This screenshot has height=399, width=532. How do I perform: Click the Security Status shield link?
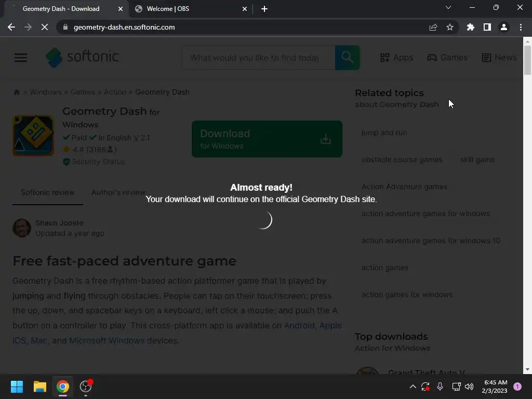click(94, 162)
